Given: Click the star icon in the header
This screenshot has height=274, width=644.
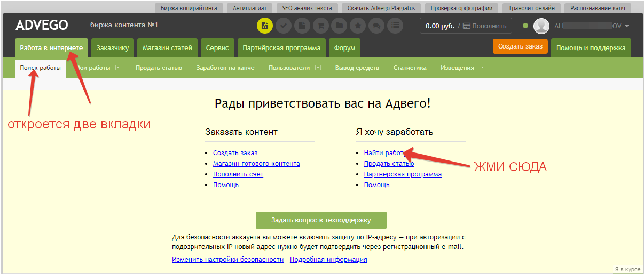Looking at the screenshot, I should 357,25.
